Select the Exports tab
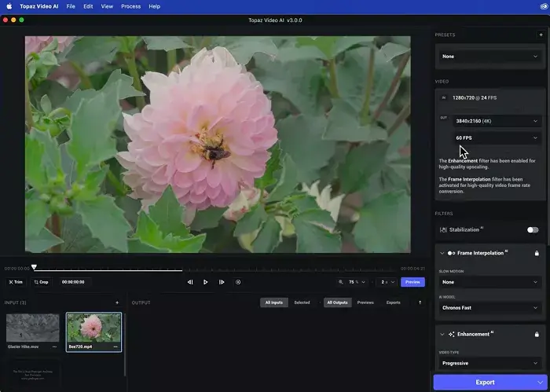 tap(393, 302)
